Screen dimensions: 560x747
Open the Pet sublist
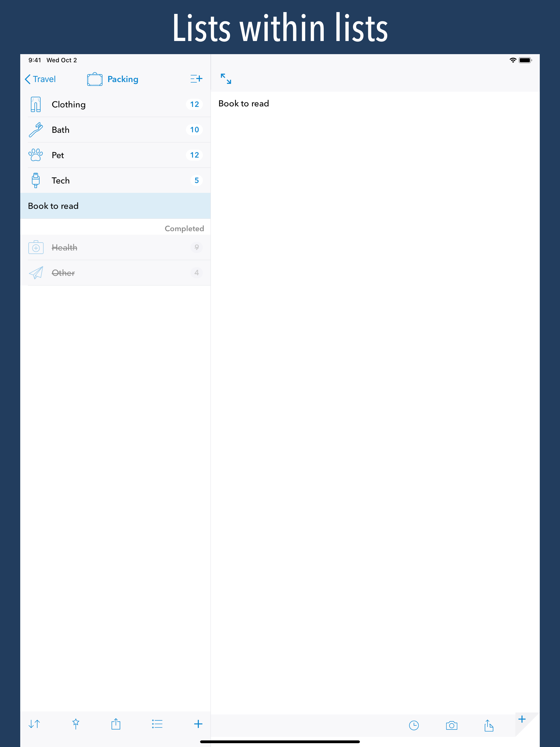click(115, 155)
